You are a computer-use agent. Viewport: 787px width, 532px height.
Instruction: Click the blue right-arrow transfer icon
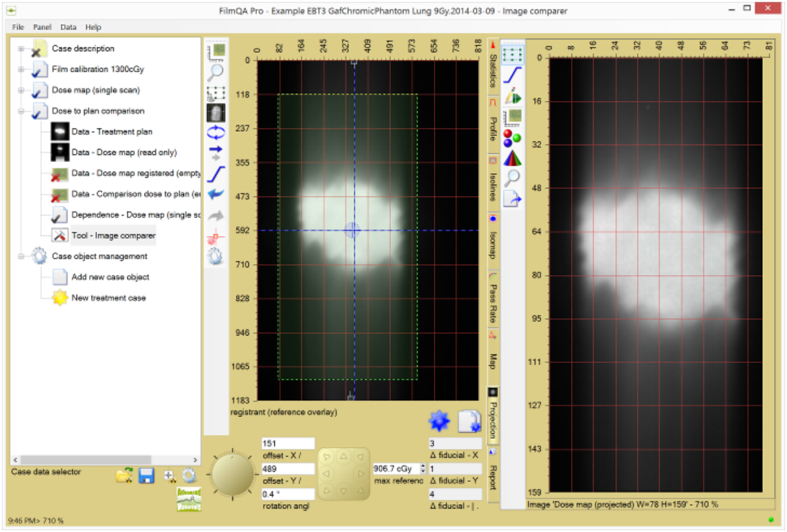pos(216,153)
